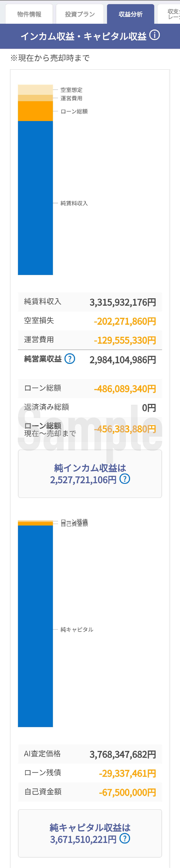Open the 投資プラン tab

pos(80,14)
